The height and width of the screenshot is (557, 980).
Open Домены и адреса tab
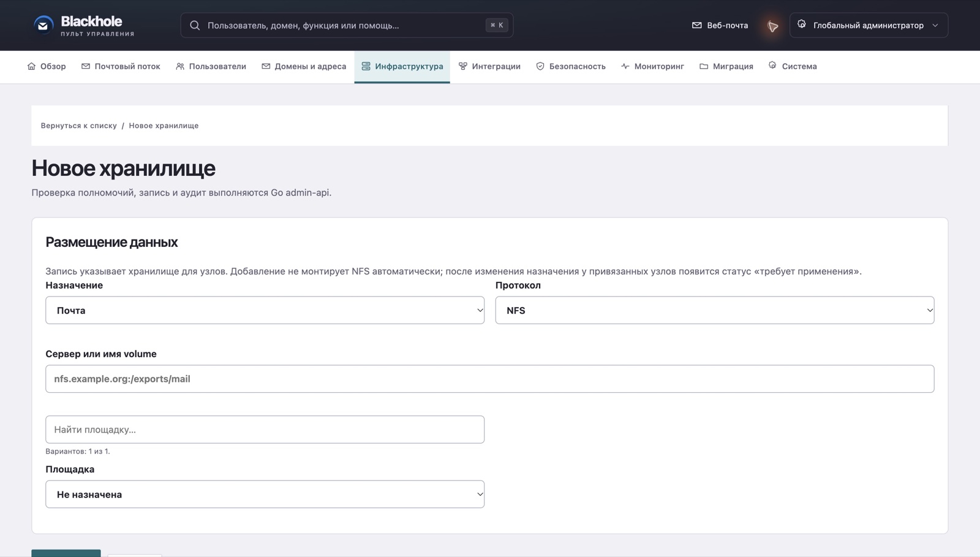(304, 66)
